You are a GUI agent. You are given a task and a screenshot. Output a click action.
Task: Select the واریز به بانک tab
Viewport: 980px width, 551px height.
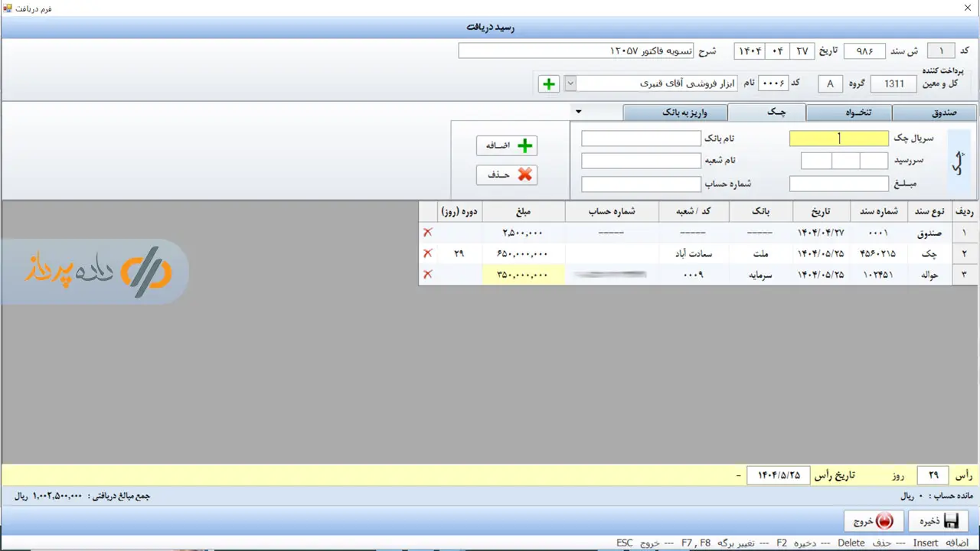[675, 112]
